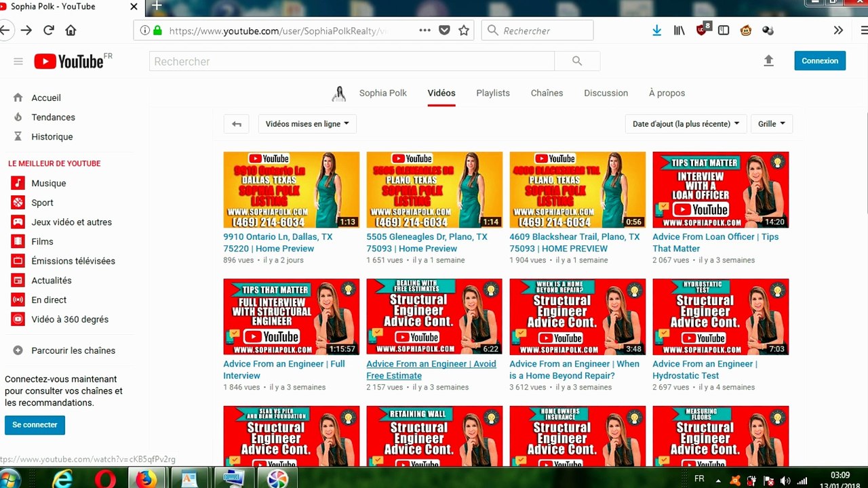Click the back arrow beside Vidéos mises en ligne
Image resolution: width=868 pixels, height=488 pixels.
pos(237,124)
